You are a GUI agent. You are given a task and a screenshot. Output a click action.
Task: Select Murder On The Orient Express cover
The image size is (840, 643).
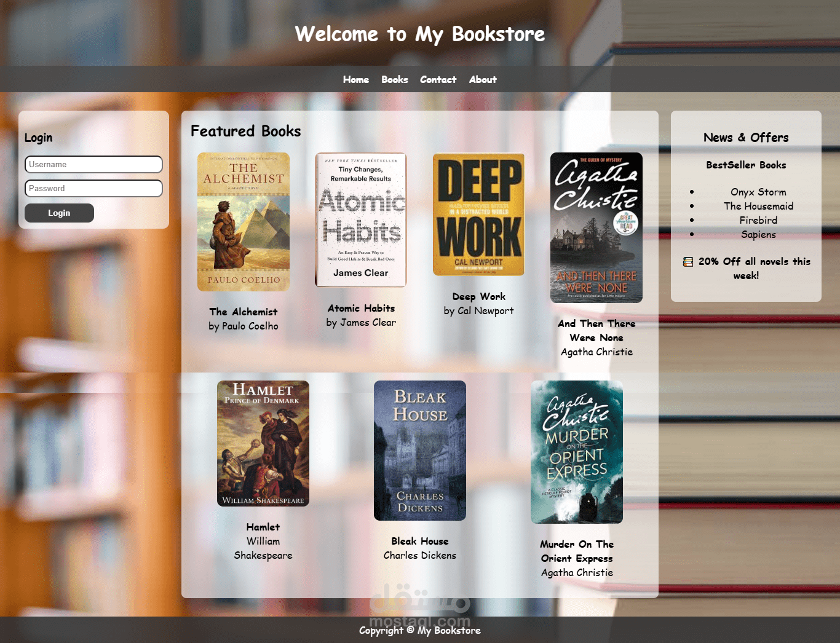577,452
